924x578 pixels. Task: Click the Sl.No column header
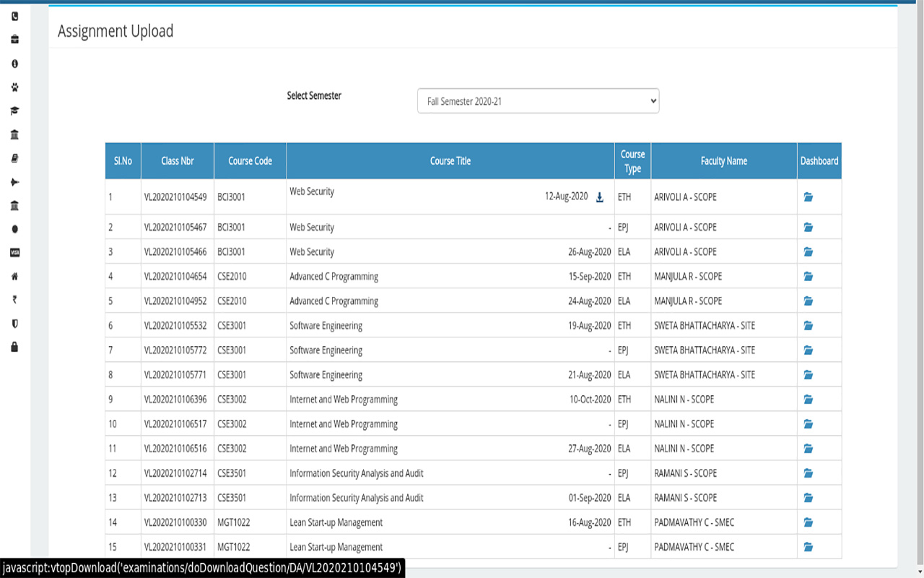coord(123,161)
